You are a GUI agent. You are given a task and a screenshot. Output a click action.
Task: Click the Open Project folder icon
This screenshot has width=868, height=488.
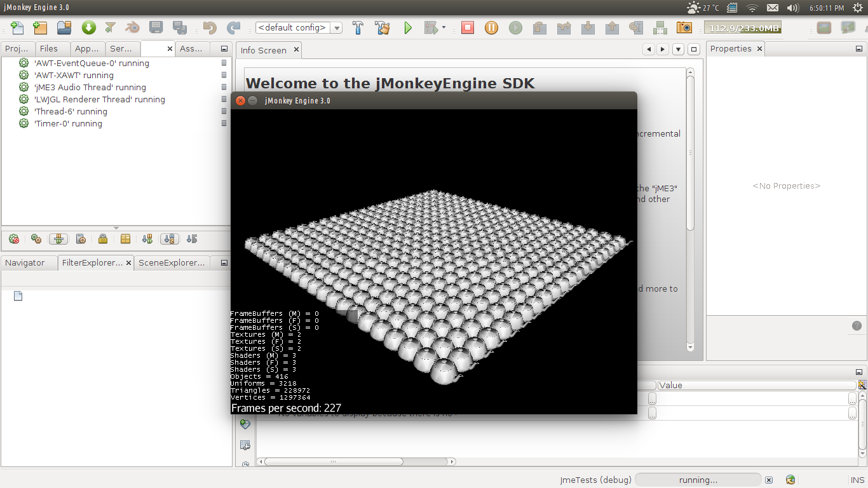pos(64,27)
